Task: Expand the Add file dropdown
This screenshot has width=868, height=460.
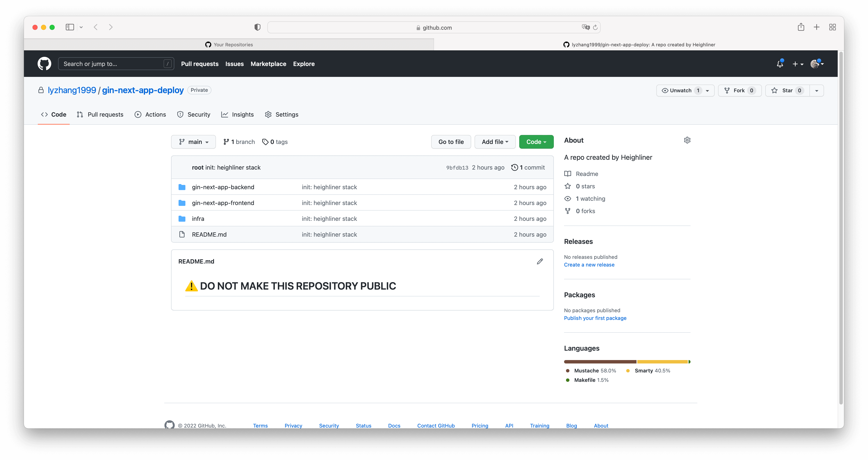Action: 495,142
